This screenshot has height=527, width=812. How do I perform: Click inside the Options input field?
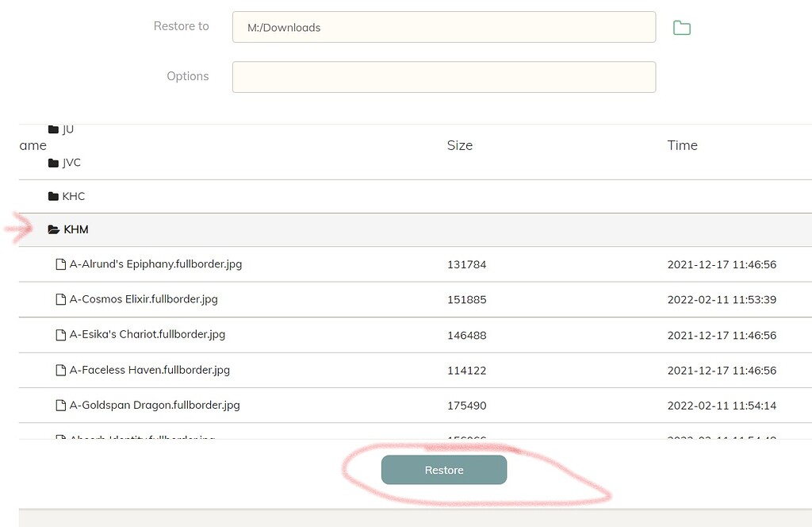(x=443, y=76)
